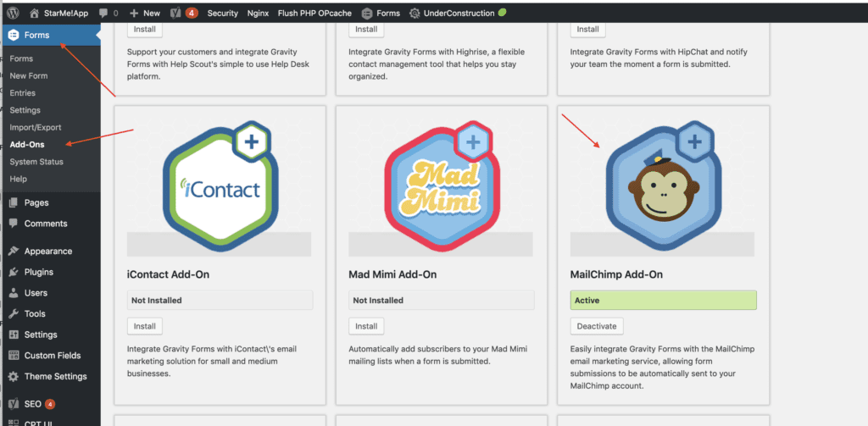Click the MailChimp Active status bar
The height and width of the screenshot is (426, 868).
pyautogui.click(x=663, y=301)
